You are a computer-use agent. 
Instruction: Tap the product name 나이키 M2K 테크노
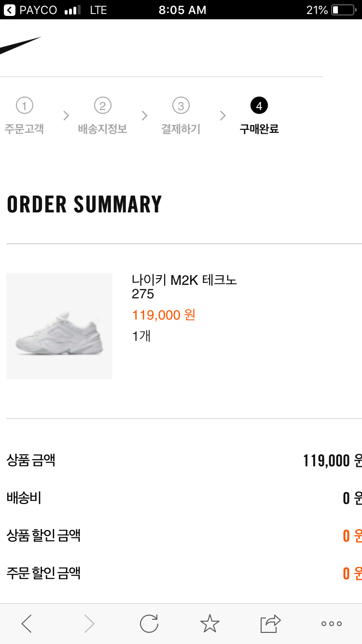(x=184, y=280)
